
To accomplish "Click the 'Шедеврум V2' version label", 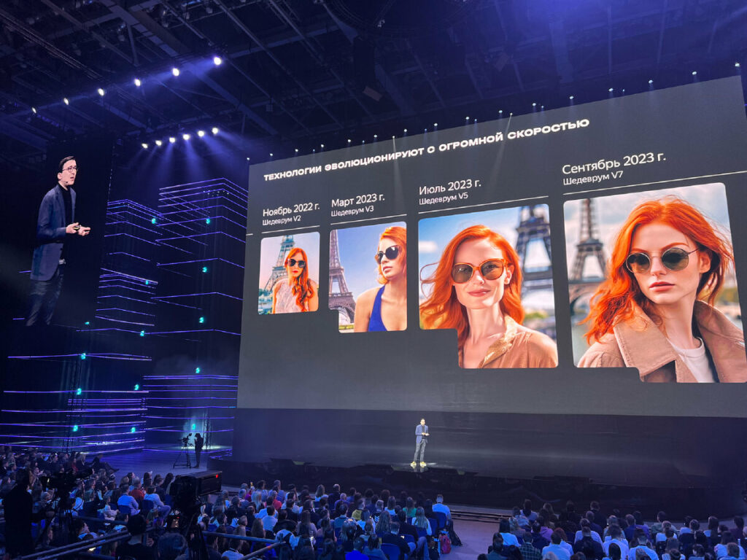I will [x=281, y=221].
